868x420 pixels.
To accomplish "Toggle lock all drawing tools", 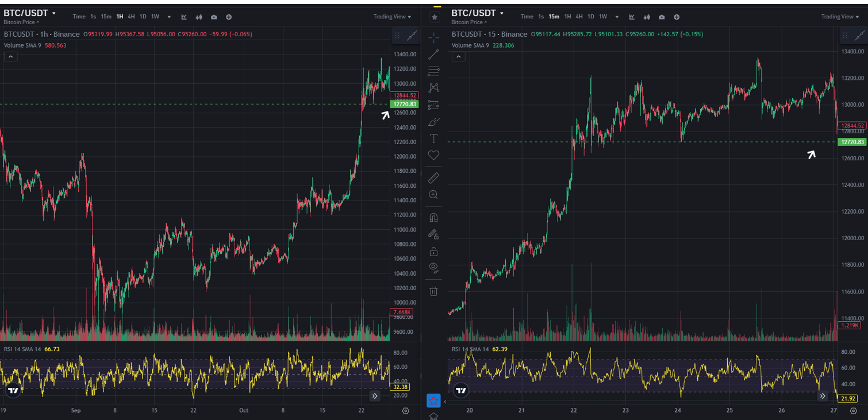I will pyautogui.click(x=433, y=252).
